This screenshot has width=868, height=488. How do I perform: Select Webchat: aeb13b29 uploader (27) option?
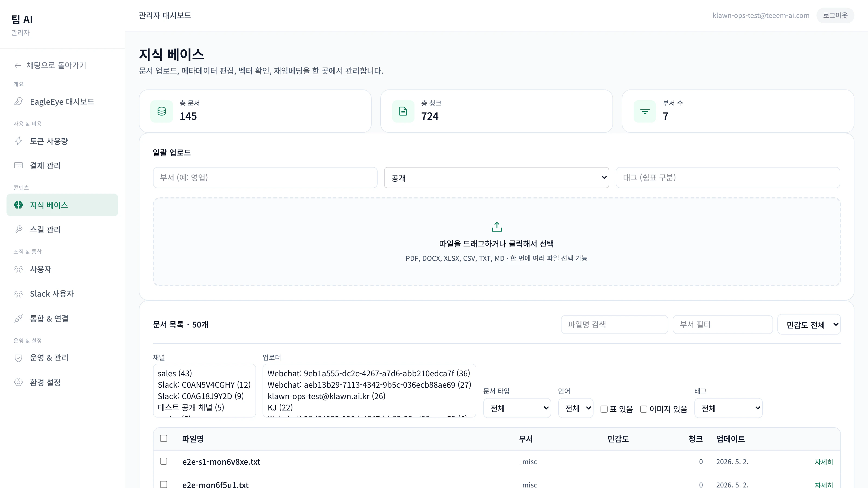(369, 385)
